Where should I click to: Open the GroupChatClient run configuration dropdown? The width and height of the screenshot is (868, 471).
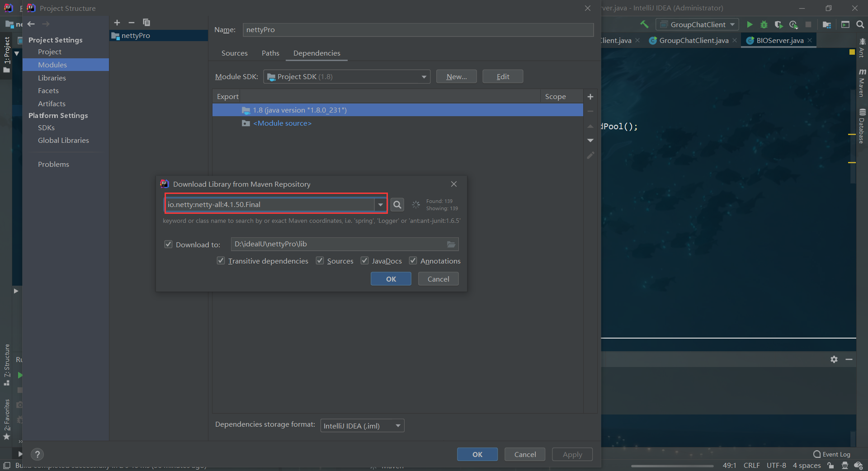pyautogui.click(x=697, y=24)
